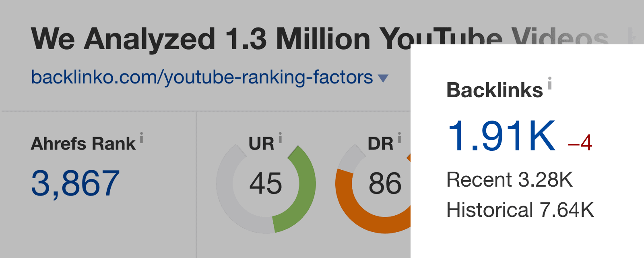The image size is (644, 258).
Task: Expand the dropdown arrow after the backlinko URL
Action: (x=383, y=78)
